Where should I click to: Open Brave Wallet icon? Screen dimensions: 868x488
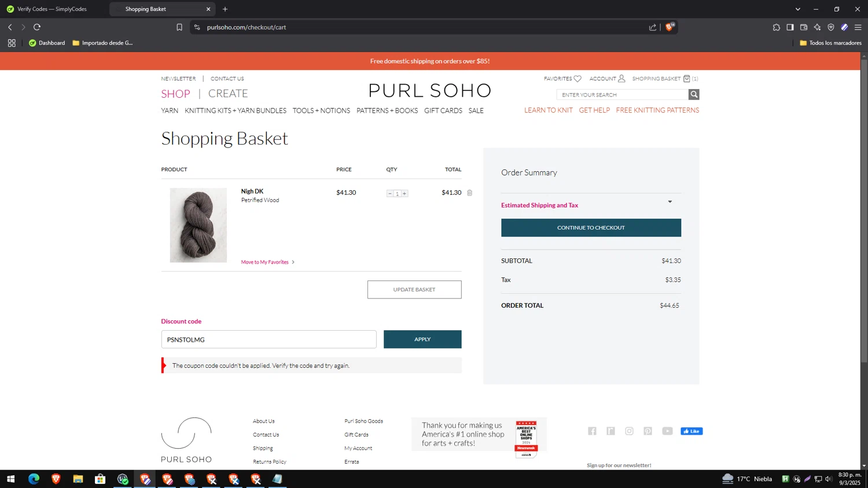click(804, 27)
